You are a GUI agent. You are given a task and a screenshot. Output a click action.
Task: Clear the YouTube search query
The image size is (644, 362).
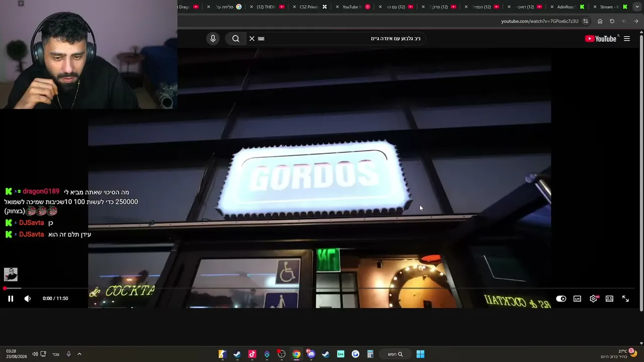tap(252, 39)
